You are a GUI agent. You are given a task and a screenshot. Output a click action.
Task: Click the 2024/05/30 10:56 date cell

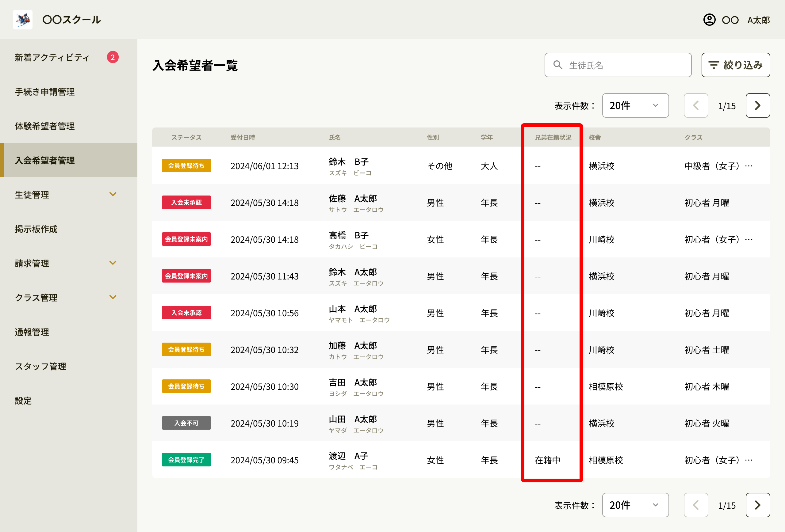(265, 313)
